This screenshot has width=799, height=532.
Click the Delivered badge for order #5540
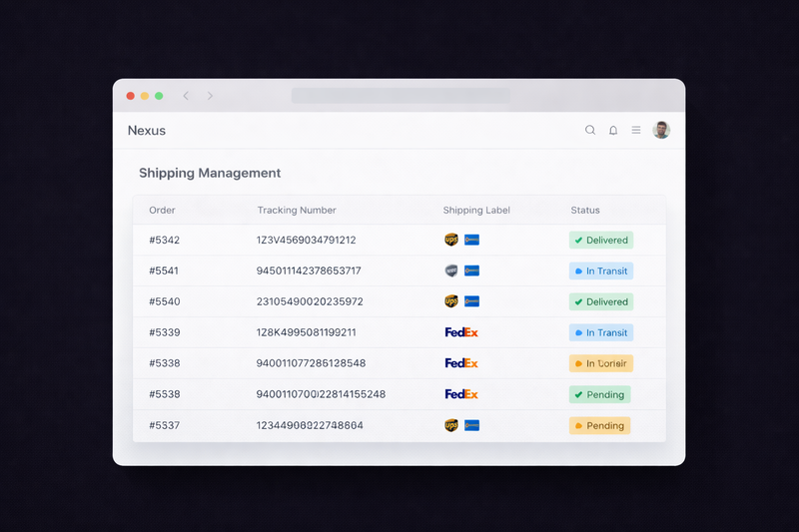[x=601, y=301]
